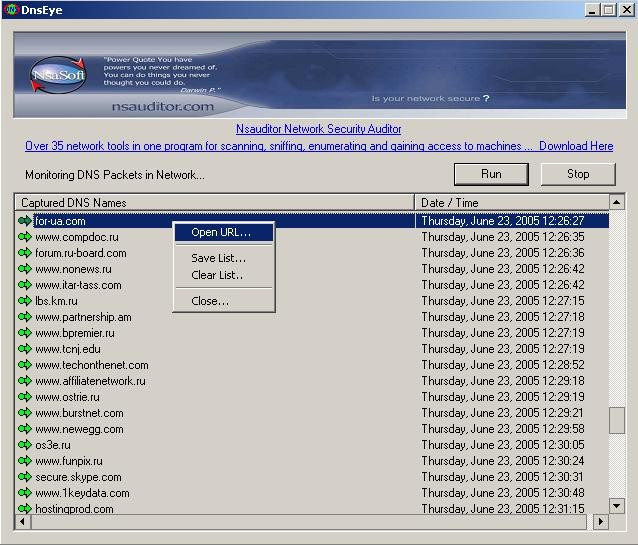Click the NsaSoft logo in banner
This screenshot has height=545, width=638.
click(x=58, y=75)
